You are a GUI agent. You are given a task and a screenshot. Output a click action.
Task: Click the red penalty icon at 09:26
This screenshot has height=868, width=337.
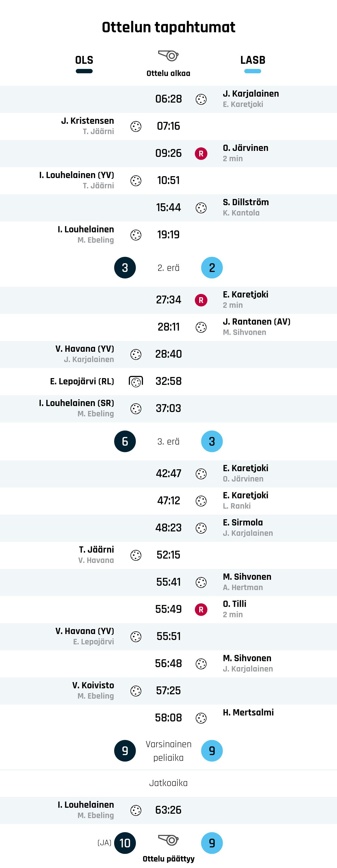point(201,154)
